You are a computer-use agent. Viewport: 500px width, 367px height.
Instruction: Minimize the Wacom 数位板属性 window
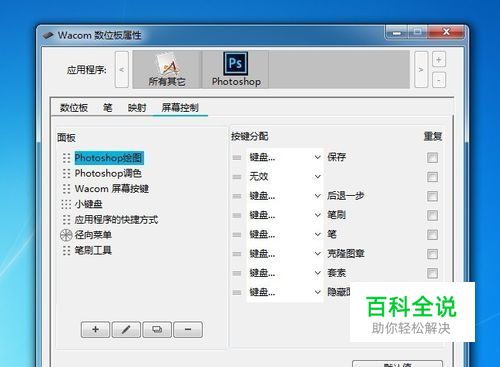[397, 33]
